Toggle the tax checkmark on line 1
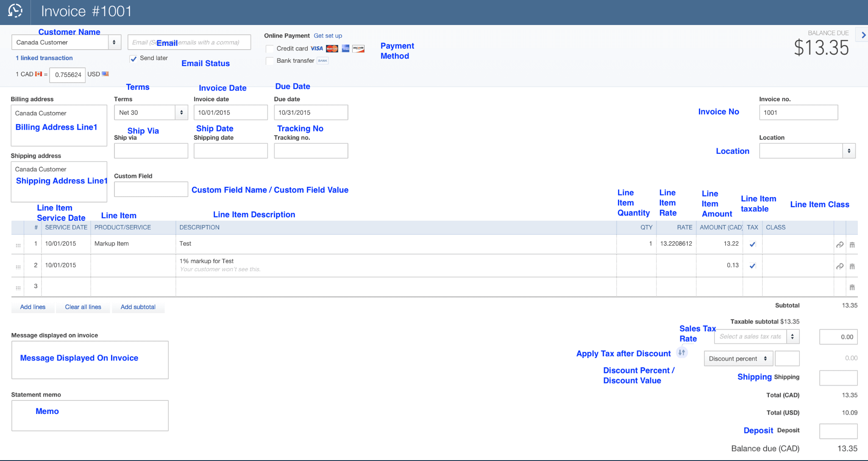Viewport: 868px width, 461px height. pyautogui.click(x=752, y=244)
